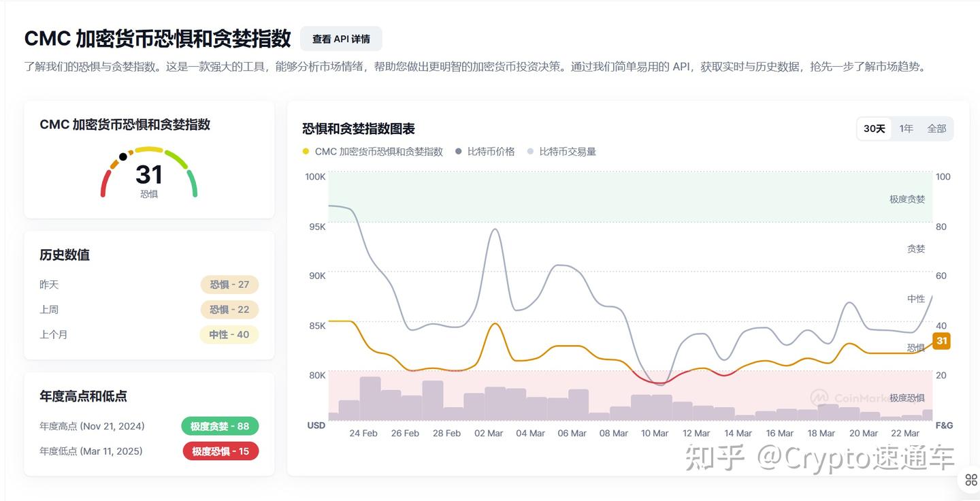Click the dark legend dot beside 比特币价格
The height and width of the screenshot is (501, 980).
pos(457,151)
